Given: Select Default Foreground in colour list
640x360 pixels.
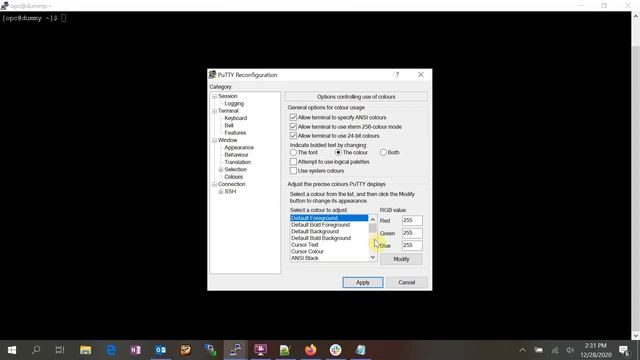Looking at the screenshot, I should (x=329, y=218).
